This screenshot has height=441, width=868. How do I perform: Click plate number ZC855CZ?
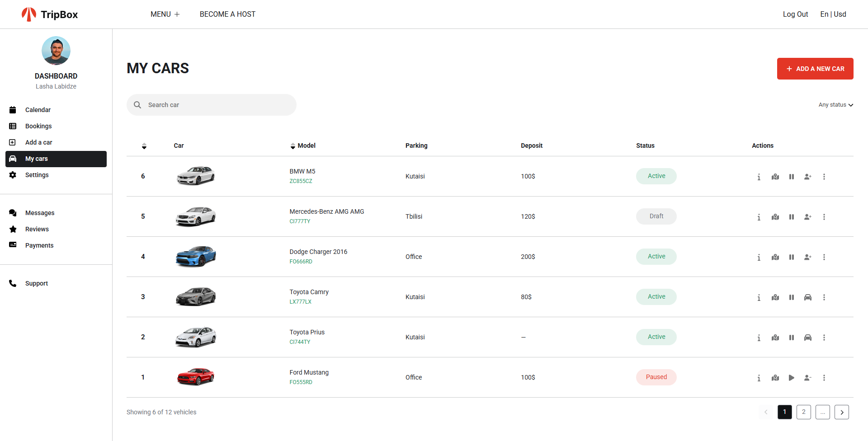pyautogui.click(x=301, y=181)
